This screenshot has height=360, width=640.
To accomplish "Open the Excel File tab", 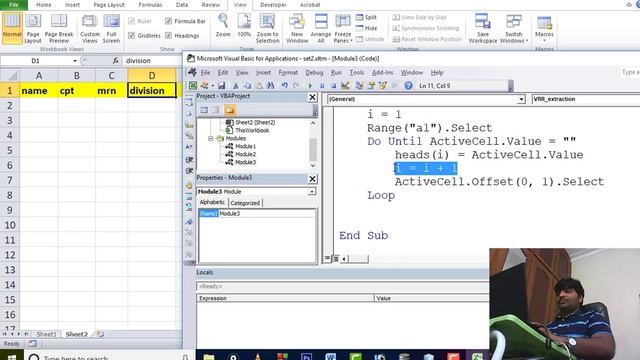I will point(13,5).
